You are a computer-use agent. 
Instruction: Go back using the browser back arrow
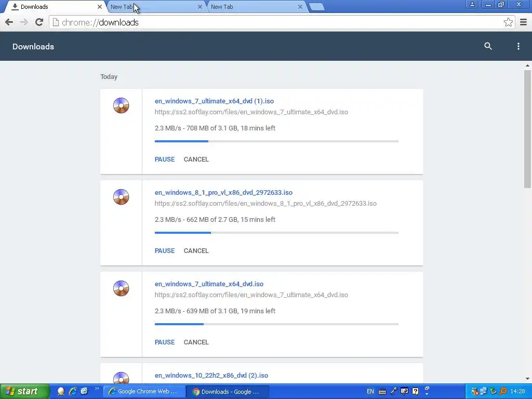(x=9, y=22)
